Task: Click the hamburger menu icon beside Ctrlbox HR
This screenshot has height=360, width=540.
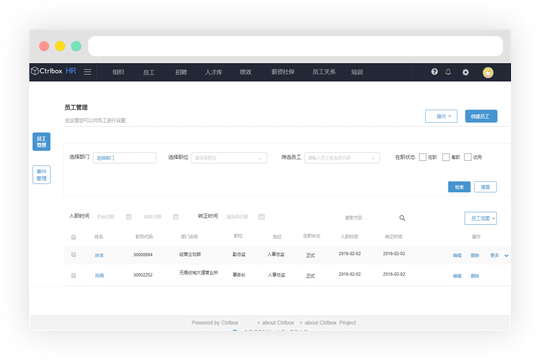Action: (x=87, y=72)
